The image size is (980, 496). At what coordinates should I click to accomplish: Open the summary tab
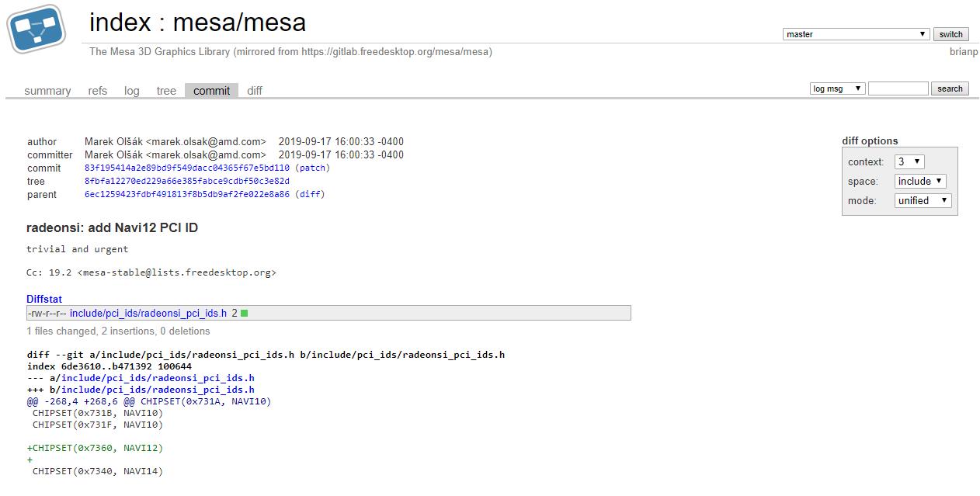(x=47, y=91)
